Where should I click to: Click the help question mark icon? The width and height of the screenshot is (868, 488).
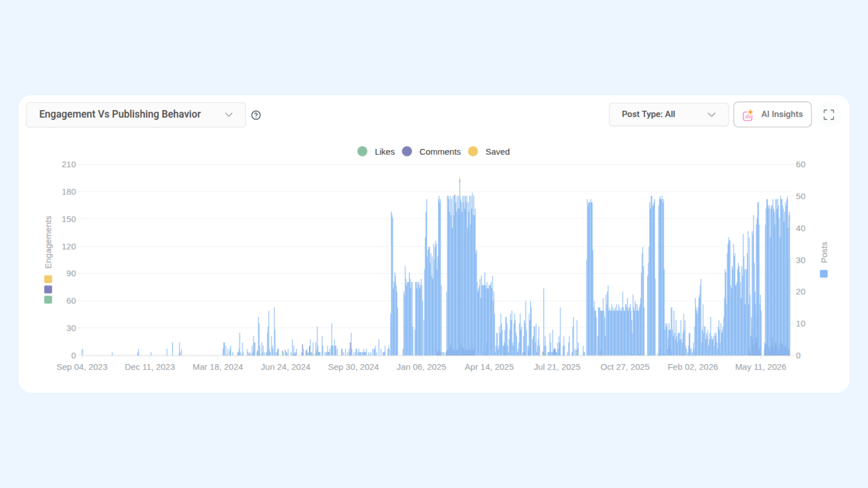256,115
